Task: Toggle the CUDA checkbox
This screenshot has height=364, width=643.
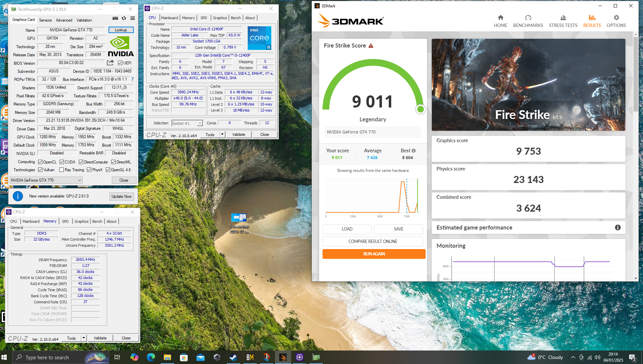Action: point(62,162)
